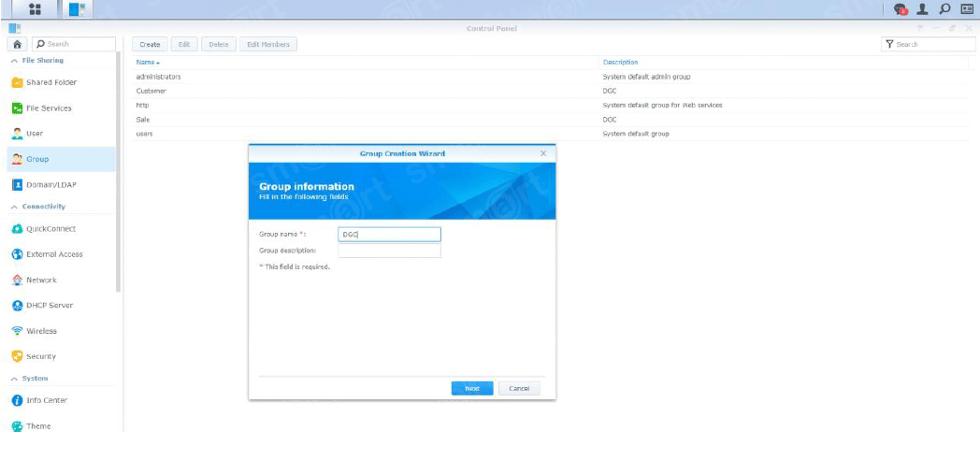Click the Group sidebar icon
This screenshot has width=980, height=460.
coord(18,159)
